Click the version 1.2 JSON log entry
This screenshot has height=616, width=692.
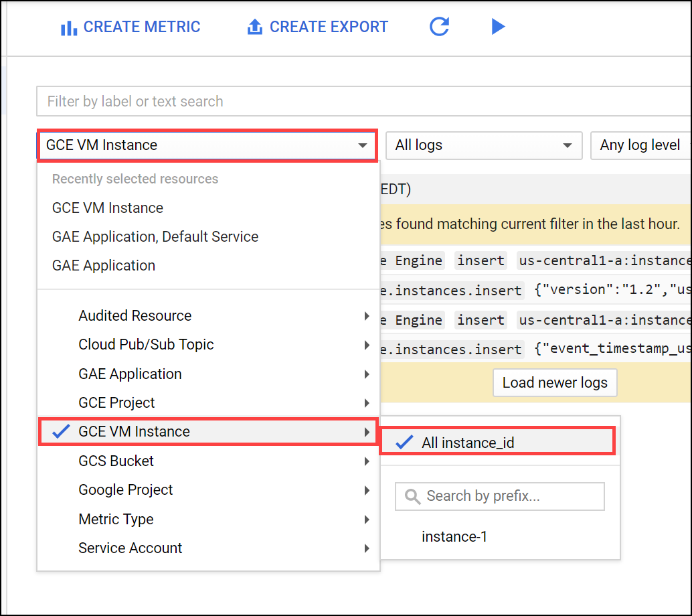(614, 290)
